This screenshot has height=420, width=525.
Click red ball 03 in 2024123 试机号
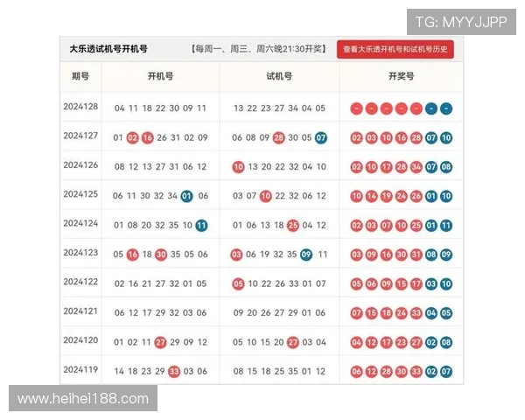pyautogui.click(x=236, y=255)
